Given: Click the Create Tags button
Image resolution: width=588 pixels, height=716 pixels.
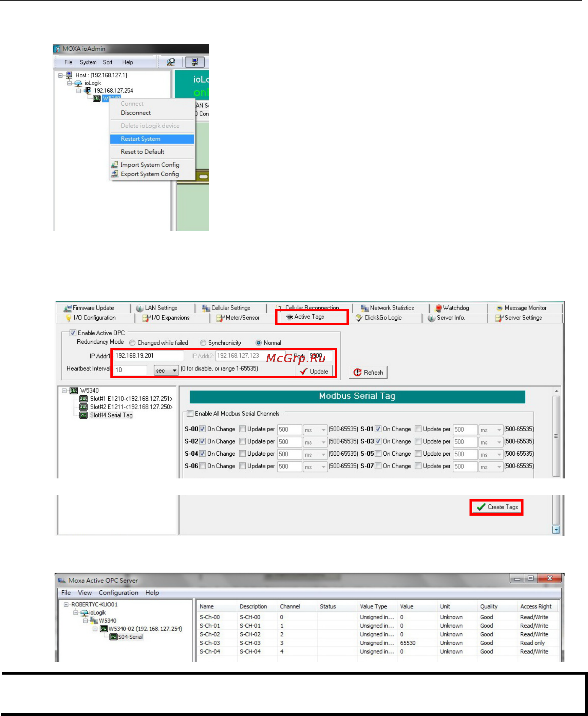Looking at the screenshot, I should [x=496, y=507].
